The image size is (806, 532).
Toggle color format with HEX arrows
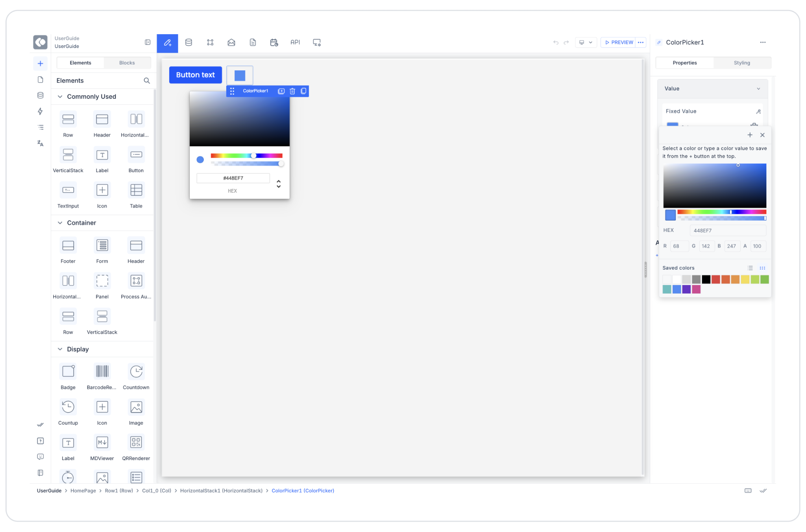(x=279, y=184)
